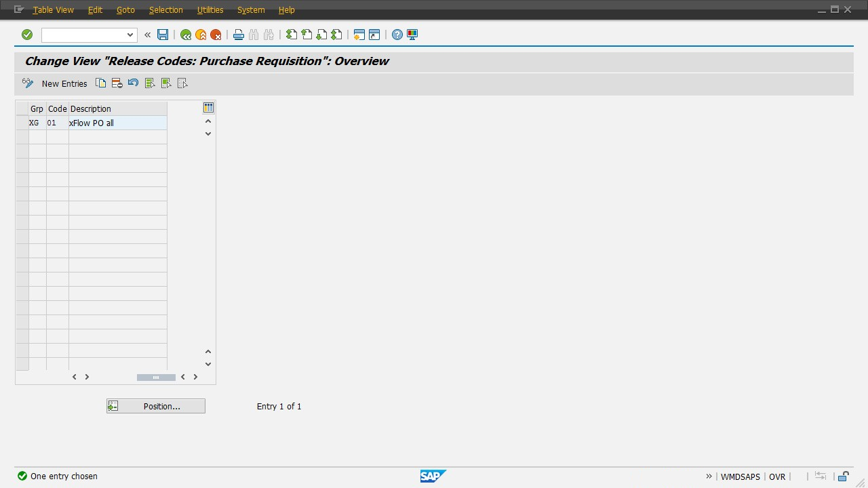Image resolution: width=868 pixels, height=488 pixels.
Task: Click the Help question mark icon
Action: coord(397,35)
